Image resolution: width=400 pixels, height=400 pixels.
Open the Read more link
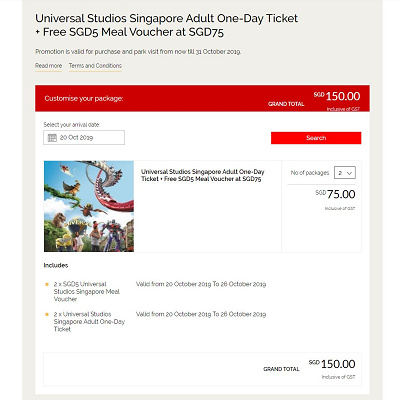48,66
